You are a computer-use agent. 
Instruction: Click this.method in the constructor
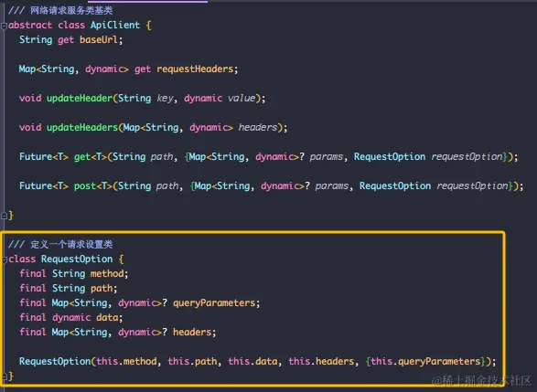pyautogui.click(x=126, y=361)
